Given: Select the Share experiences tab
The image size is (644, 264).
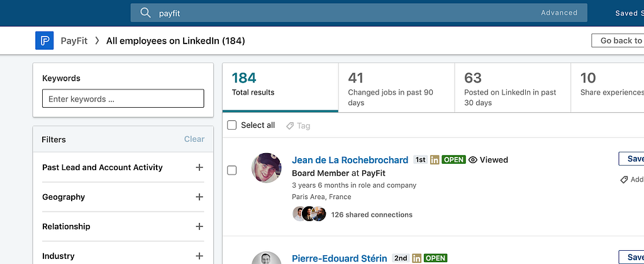Looking at the screenshot, I should 608,87.
